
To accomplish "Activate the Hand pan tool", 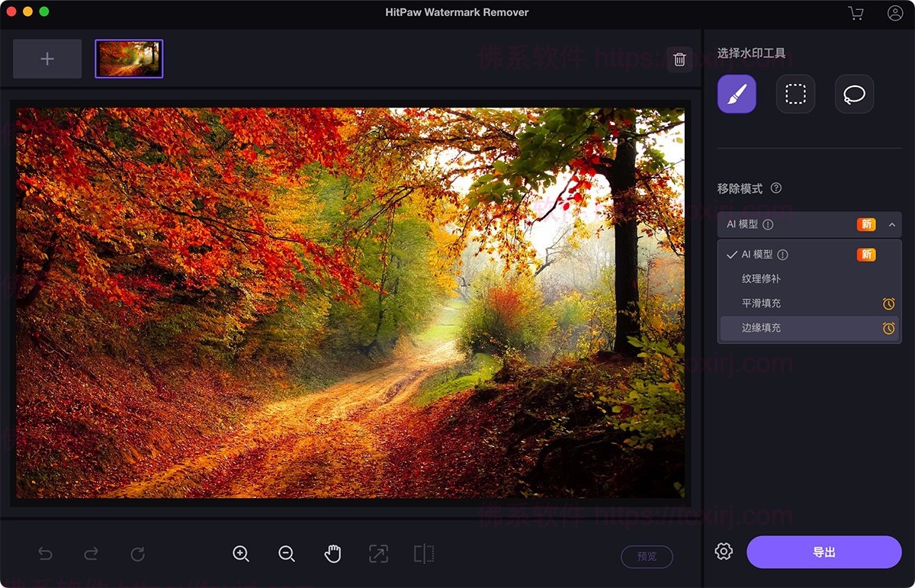I will coord(332,554).
